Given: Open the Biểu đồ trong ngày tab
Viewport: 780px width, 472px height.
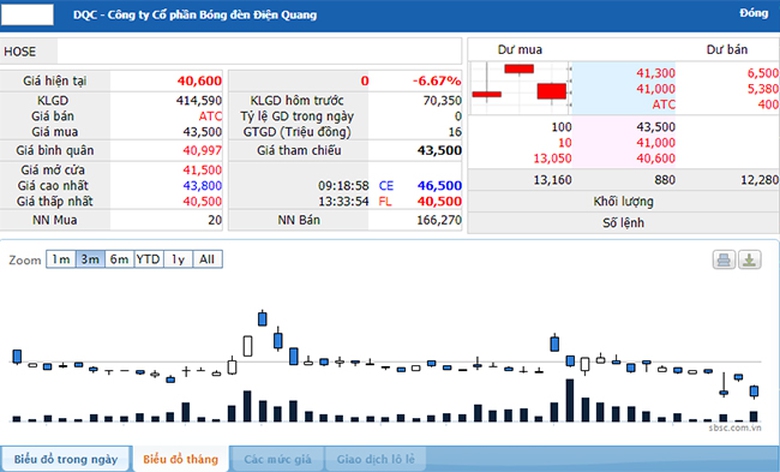Looking at the screenshot, I should click(65, 459).
